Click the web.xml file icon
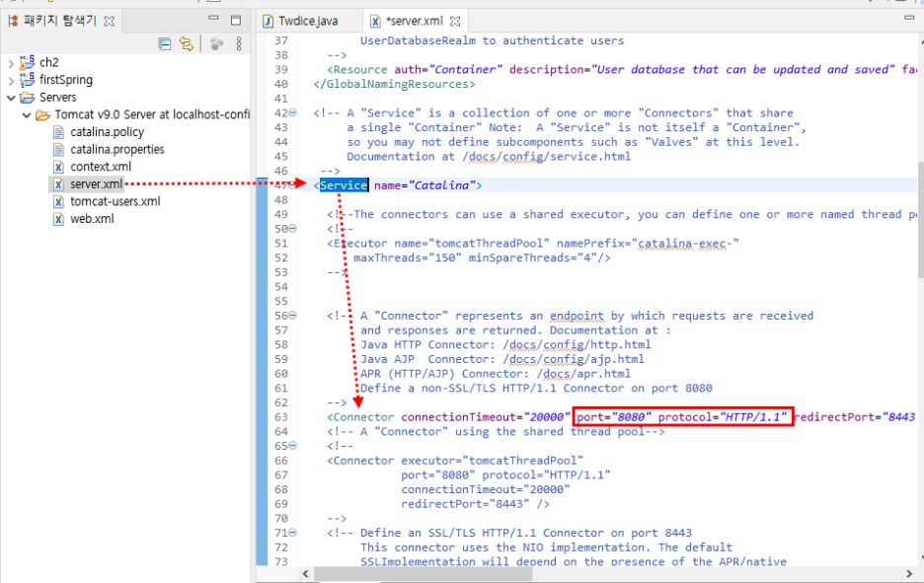 (58, 219)
